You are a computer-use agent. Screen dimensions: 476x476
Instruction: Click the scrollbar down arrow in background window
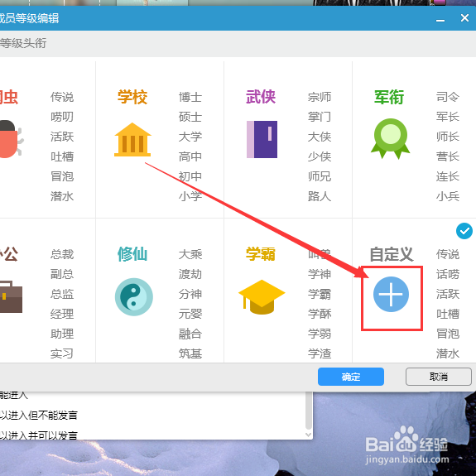click(309, 435)
